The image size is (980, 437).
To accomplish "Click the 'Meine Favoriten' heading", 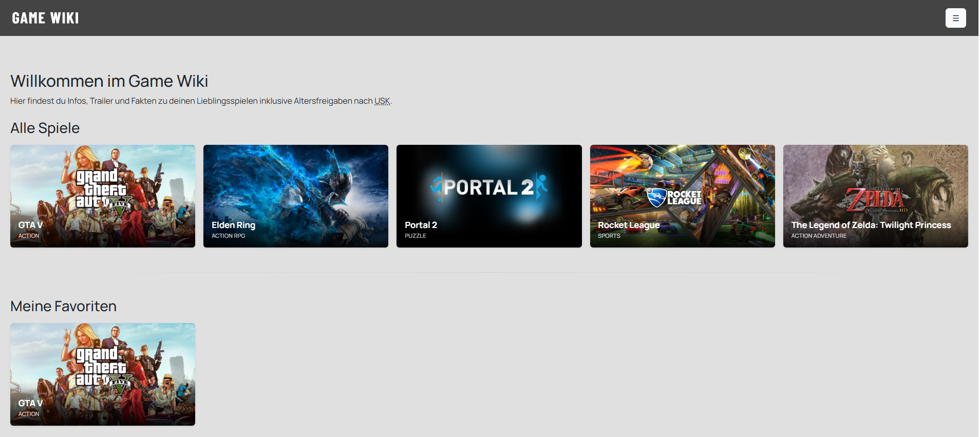I will [x=64, y=306].
